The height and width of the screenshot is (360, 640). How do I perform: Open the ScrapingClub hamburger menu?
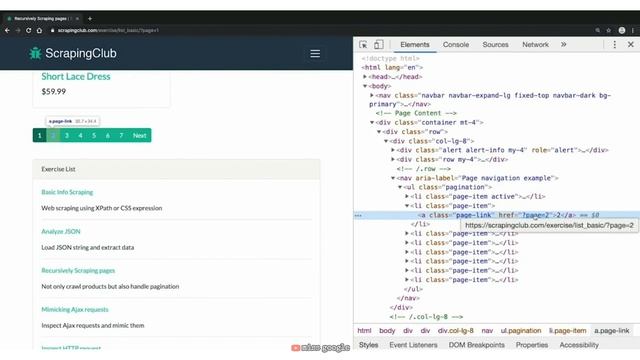(x=315, y=53)
